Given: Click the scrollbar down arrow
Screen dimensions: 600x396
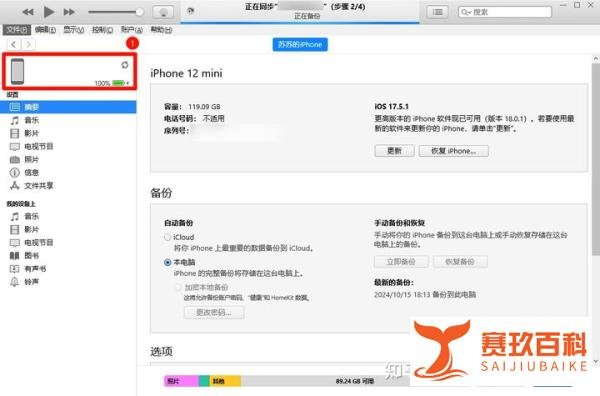Looking at the screenshot, I should (596, 361).
